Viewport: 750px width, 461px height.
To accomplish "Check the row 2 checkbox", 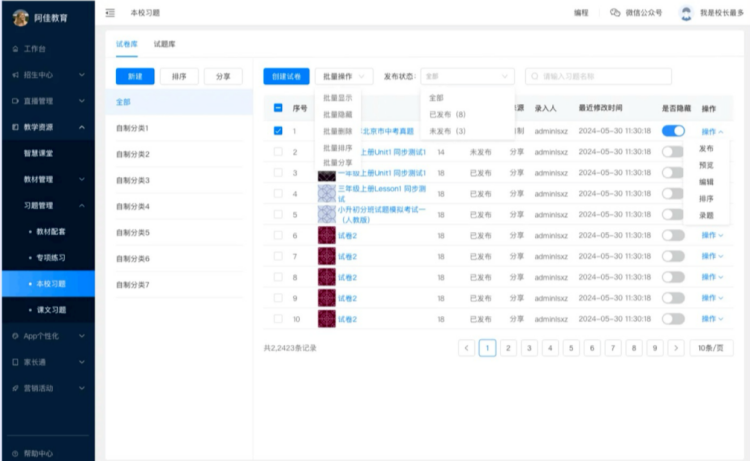I will pyautogui.click(x=278, y=152).
